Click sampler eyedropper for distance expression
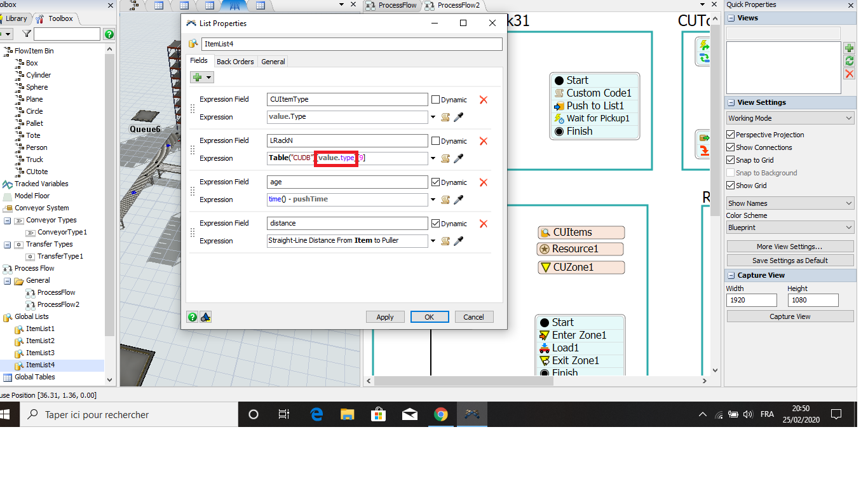The image size is (868, 488). (x=458, y=241)
